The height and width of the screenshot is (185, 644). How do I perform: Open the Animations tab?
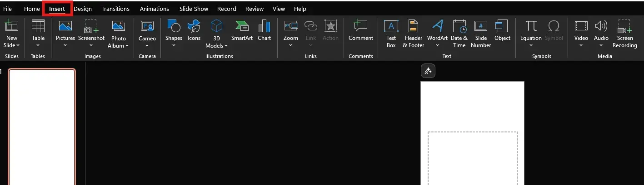click(x=155, y=9)
